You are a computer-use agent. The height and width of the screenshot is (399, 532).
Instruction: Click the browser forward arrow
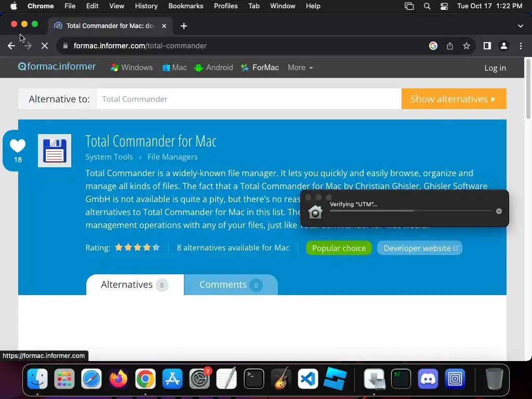click(28, 46)
